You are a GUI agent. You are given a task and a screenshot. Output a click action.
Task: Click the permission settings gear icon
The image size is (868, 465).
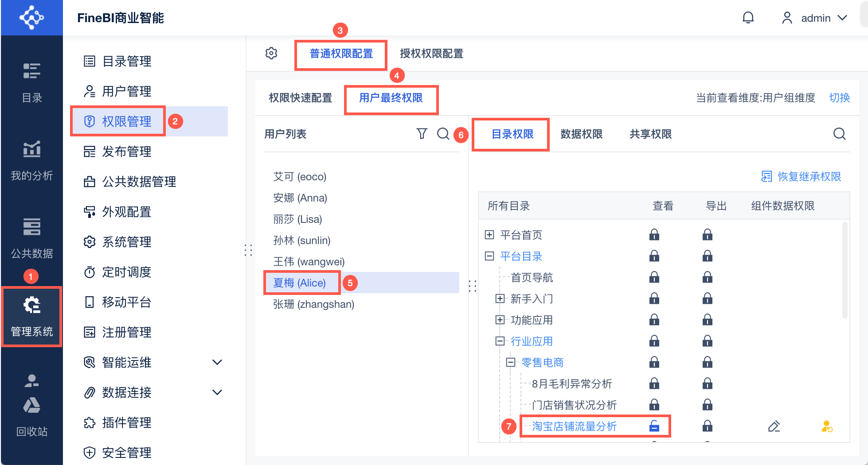[x=271, y=54]
